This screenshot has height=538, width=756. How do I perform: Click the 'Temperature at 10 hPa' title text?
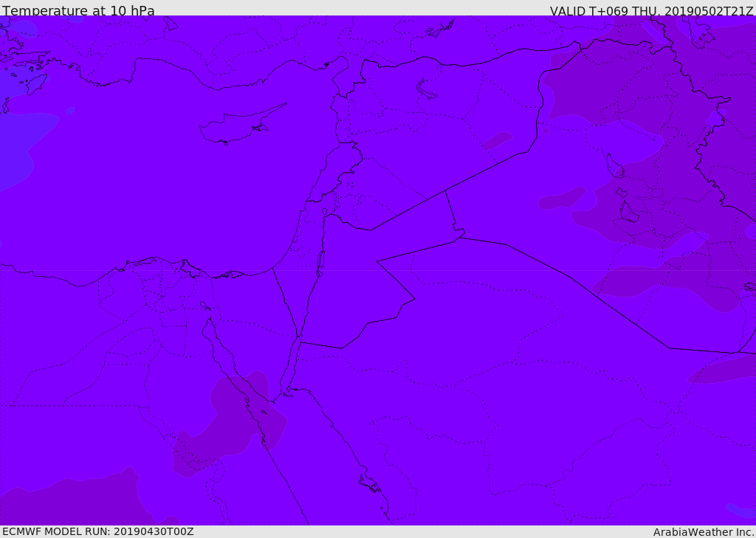tap(78, 10)
